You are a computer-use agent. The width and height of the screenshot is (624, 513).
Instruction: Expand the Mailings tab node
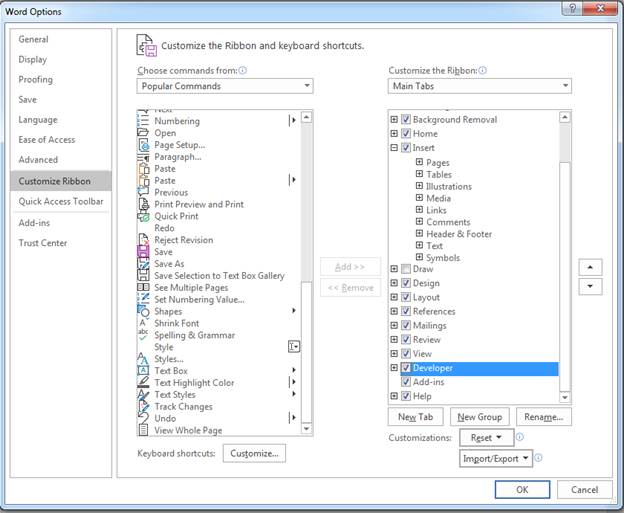394,325
